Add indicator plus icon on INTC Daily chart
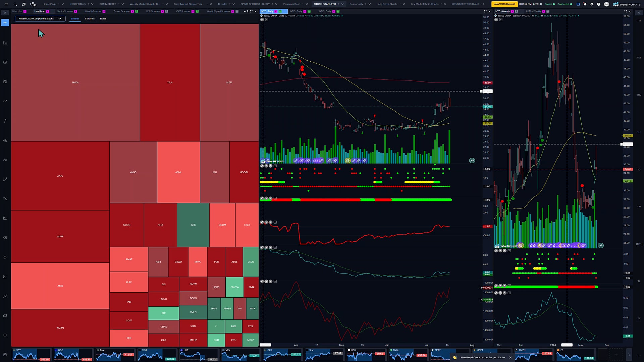Viewport: 644px width, 362px height. click(267, 20)
